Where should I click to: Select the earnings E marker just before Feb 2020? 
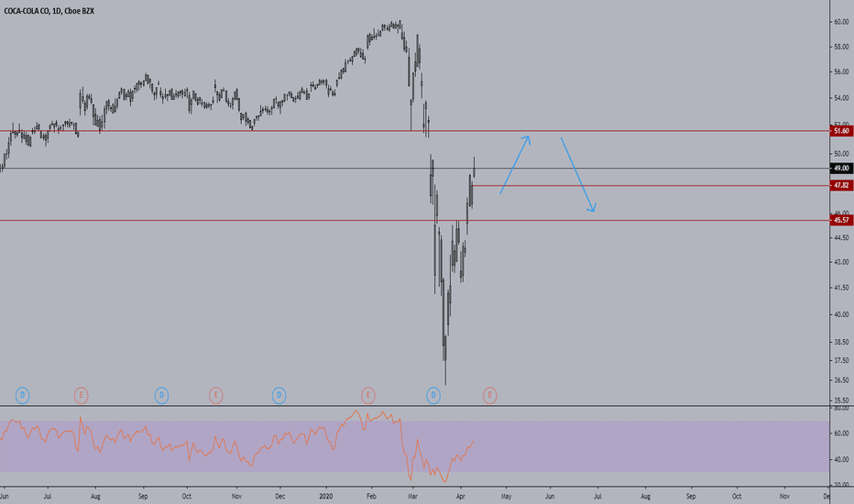click(367, 395)
